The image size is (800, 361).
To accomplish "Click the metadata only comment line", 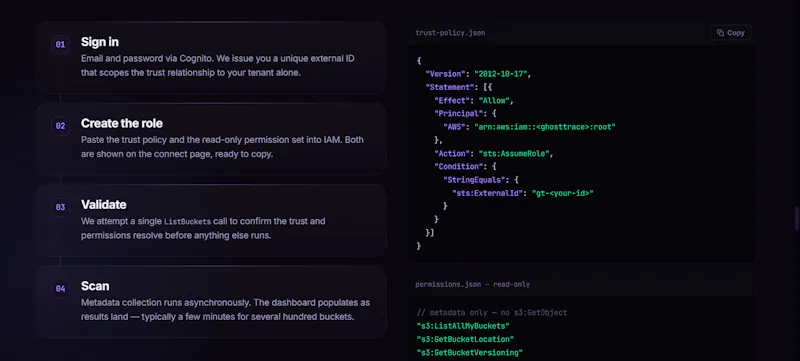I will (491, 313).
